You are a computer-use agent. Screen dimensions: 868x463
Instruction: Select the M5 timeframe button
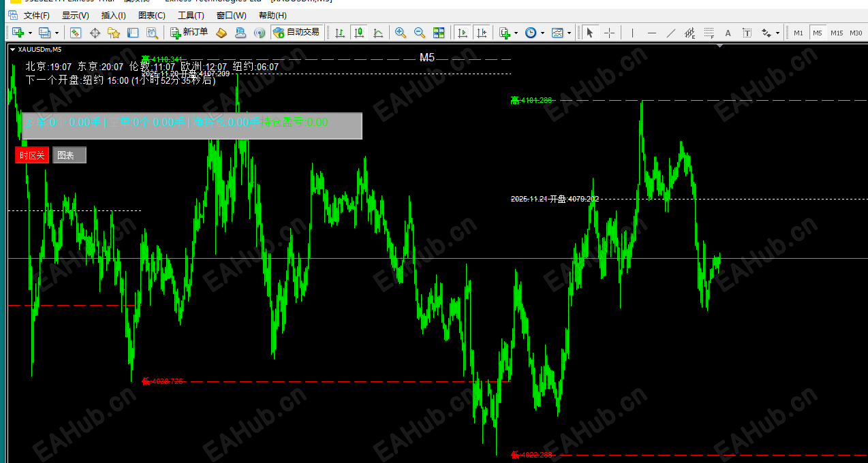(x=817, y=32)
